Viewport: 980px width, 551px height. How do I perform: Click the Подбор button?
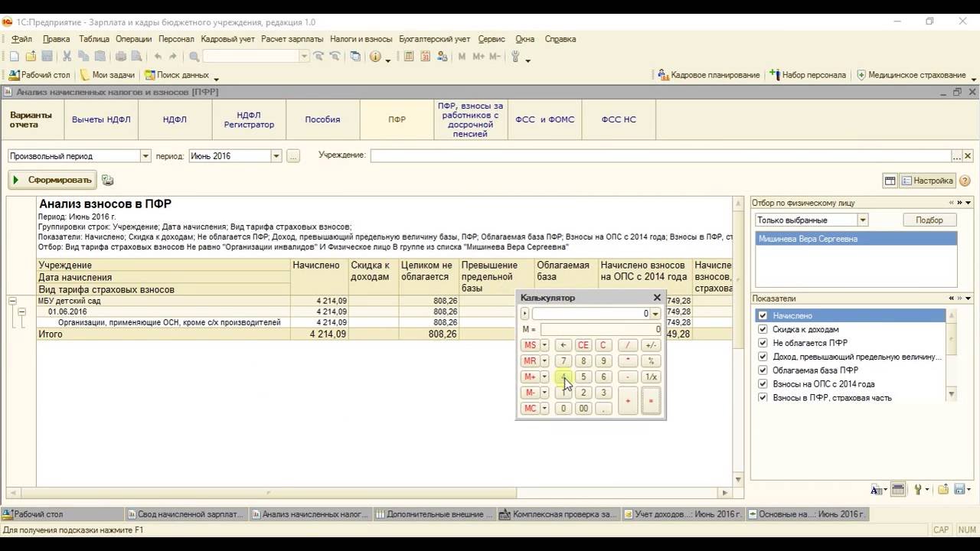[929, 220]
